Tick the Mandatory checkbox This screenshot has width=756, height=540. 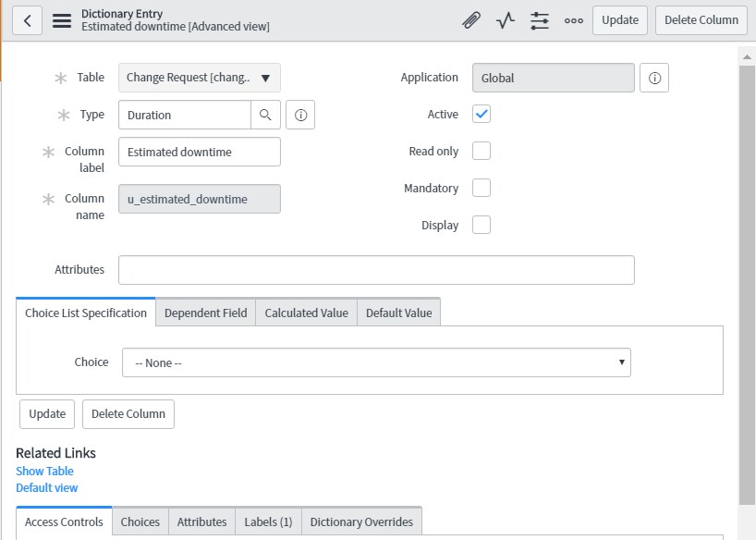[482, 188]
